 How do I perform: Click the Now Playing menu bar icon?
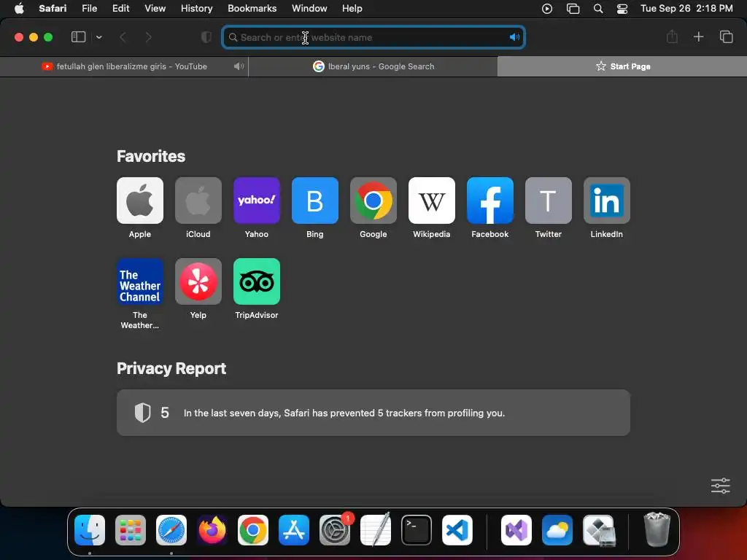point(547,9)
